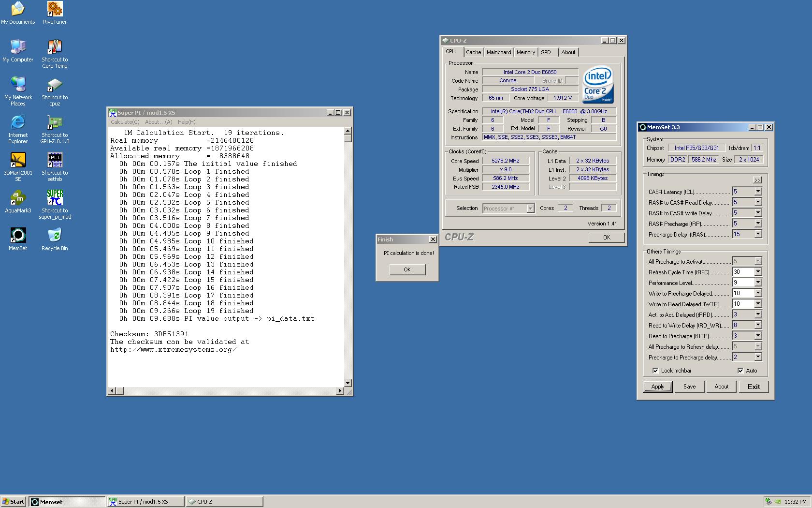Click the Start button on taskbar
The height and width of the screenshot is (508, 812).
pyautogui.click(x=14, y=502)
